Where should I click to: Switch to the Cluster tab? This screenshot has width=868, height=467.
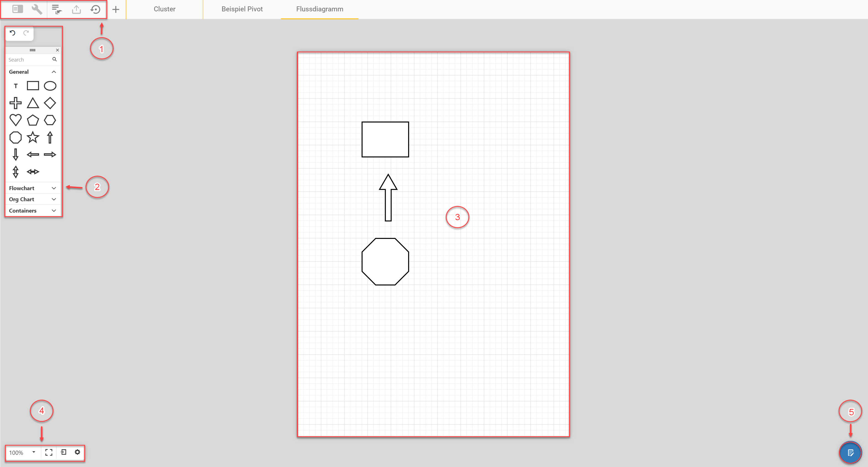coord(165,9)
